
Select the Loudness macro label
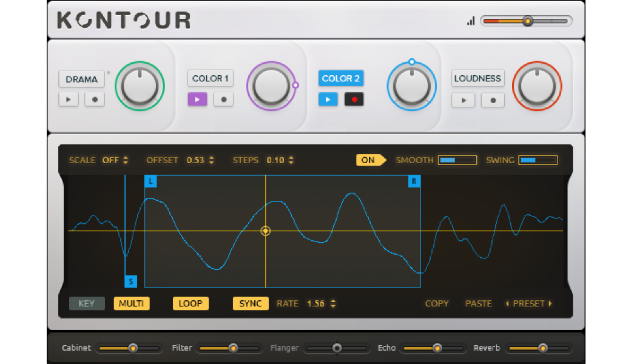pos(477,78)
